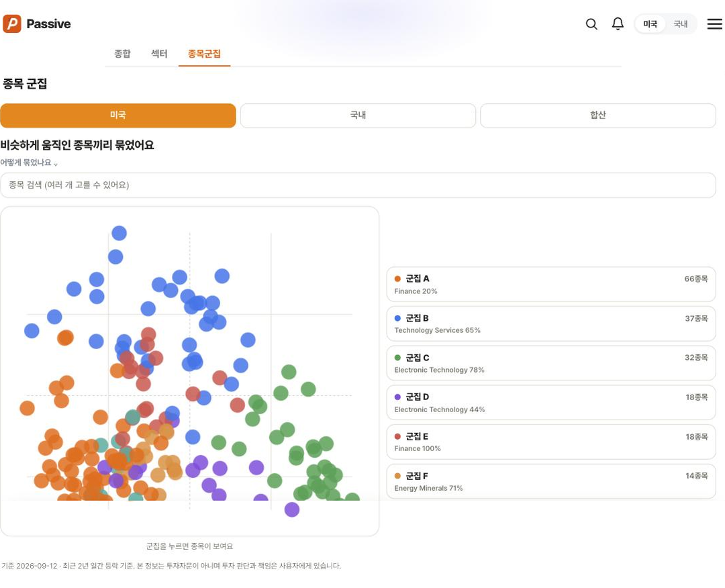Click the Energy Minerals 71% label

tap(428, 488)
